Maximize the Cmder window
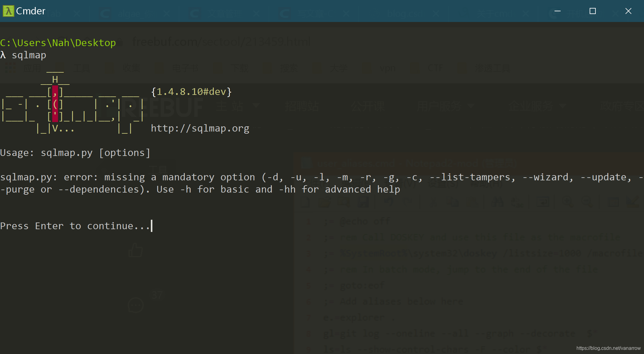The height and width of the screenshot is (354, 644). (593, 11)
